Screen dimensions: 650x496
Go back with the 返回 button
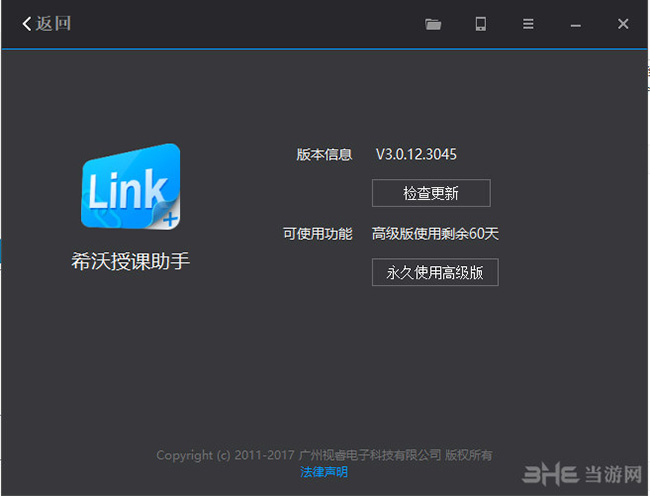click(x=46, y=24)
